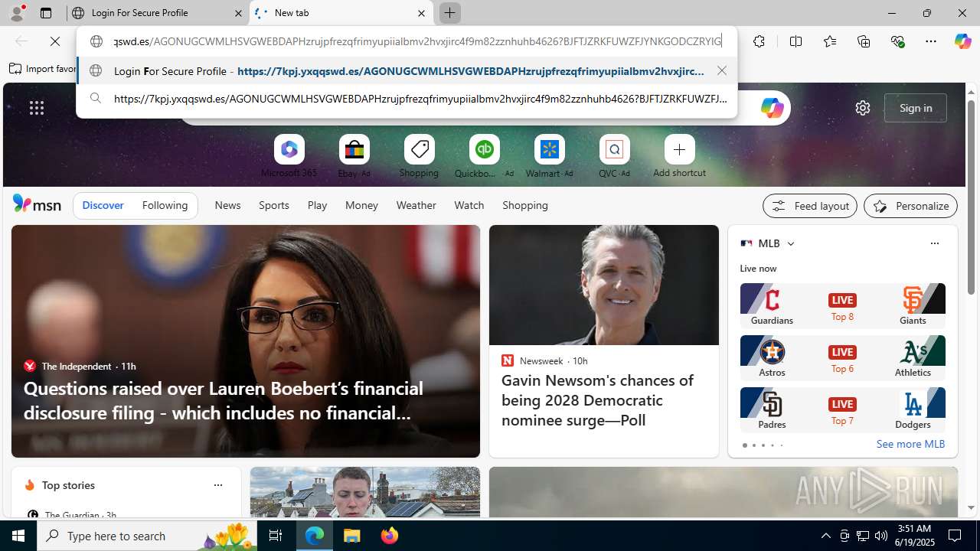
Task: Open Padres vs Dodgers live game
Action: pos(842,409)
